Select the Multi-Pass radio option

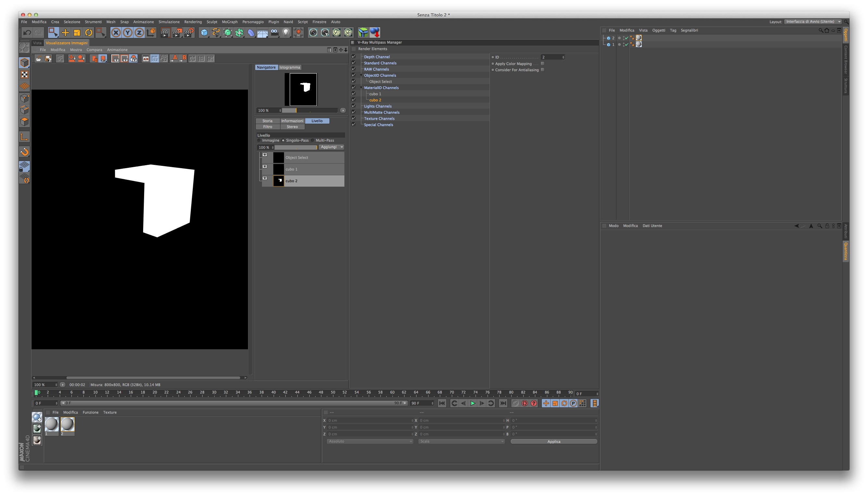coord(312,140)
